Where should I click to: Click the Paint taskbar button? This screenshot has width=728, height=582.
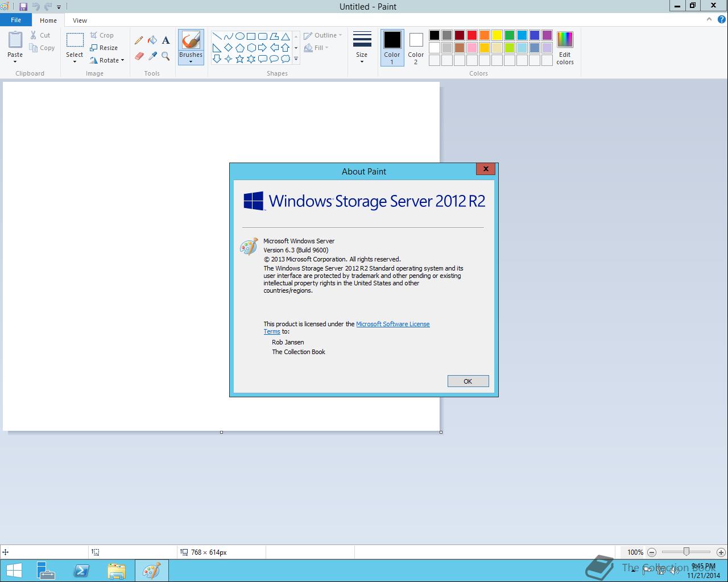click(x=152, y=571)
